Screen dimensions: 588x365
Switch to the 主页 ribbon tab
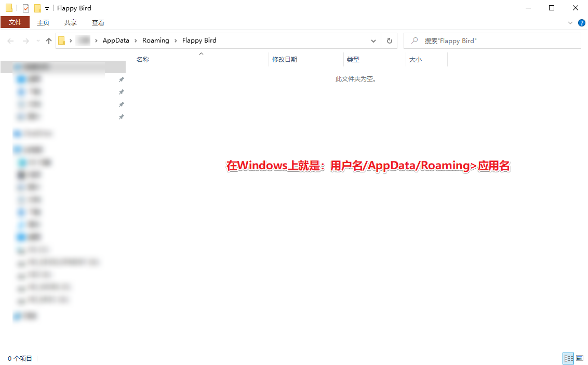point(43,22)
